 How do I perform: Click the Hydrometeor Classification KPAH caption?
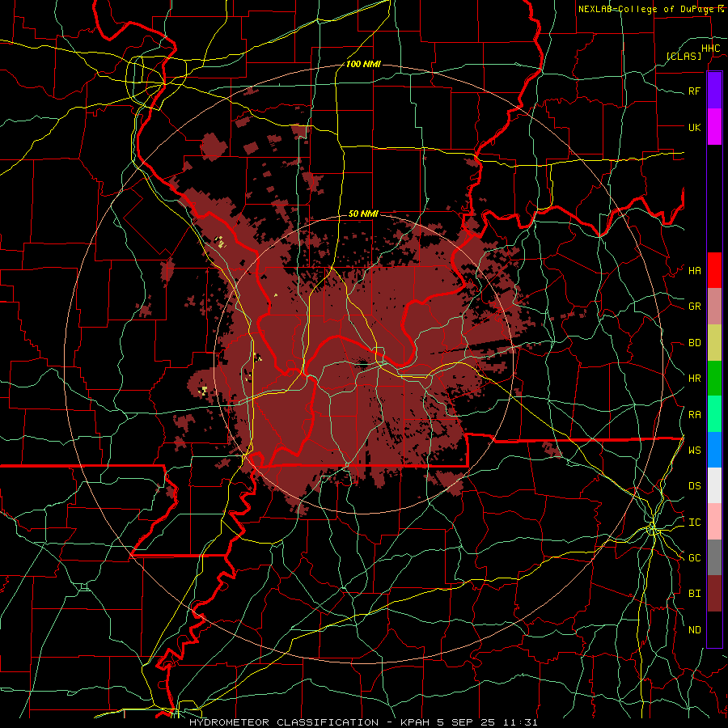(363, 722)
